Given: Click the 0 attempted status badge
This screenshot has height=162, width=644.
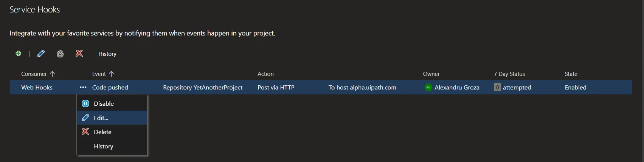Looking at the screenshot, I should (x=497, y=87).
